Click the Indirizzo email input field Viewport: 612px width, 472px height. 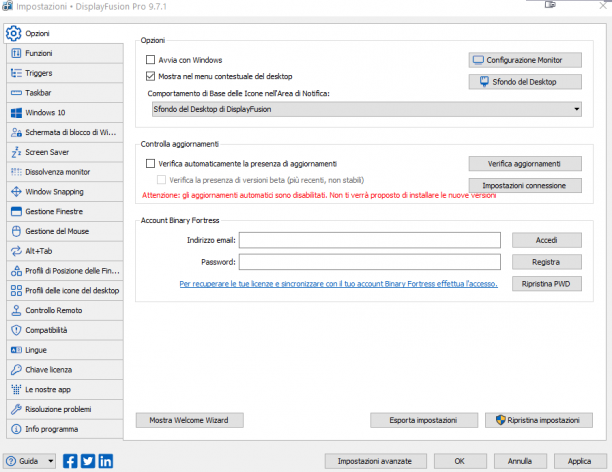pyautogui.click(x=370, y=240)
